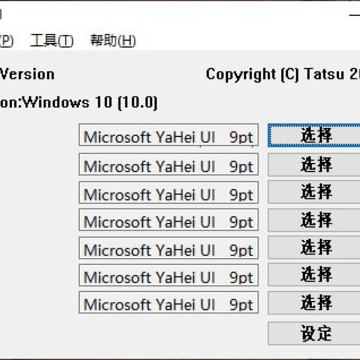
Task: Click the sixth Microsoft YaHei UI 9pt field
Action: point(169,275)
